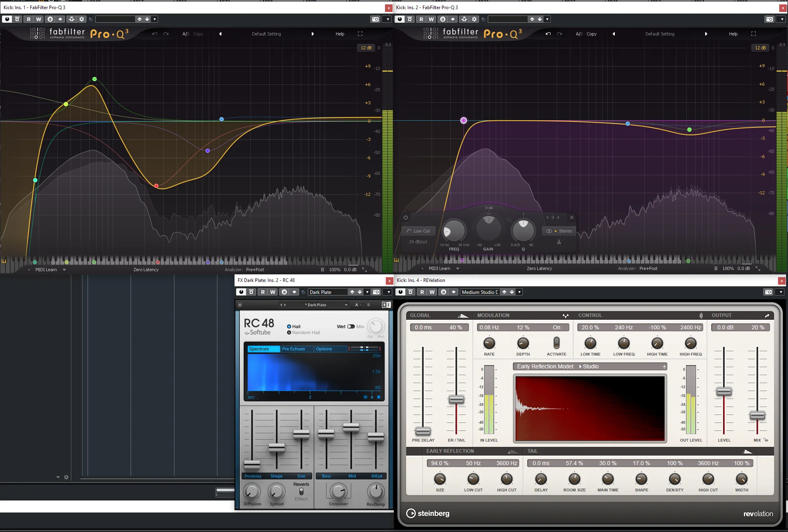
Task: Click the Native Instruments logo icon in RC 48
Action: coord(386,305)
